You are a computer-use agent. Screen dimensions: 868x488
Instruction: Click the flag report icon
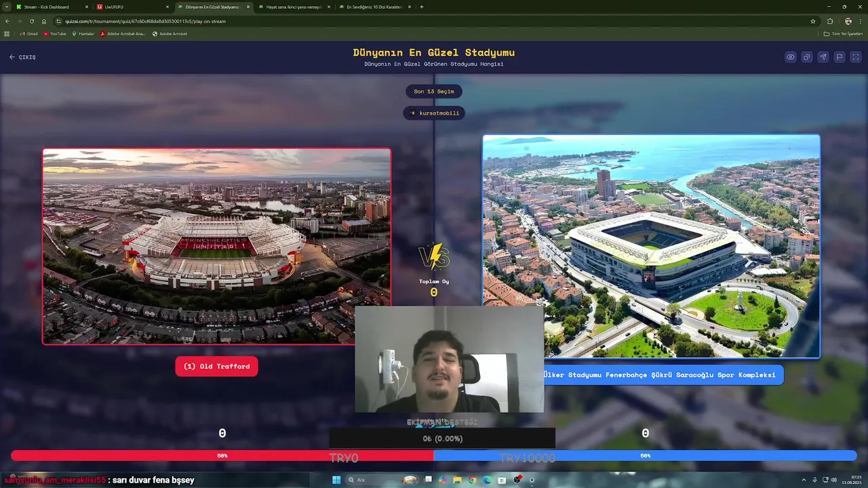click(x=840, y=57)
